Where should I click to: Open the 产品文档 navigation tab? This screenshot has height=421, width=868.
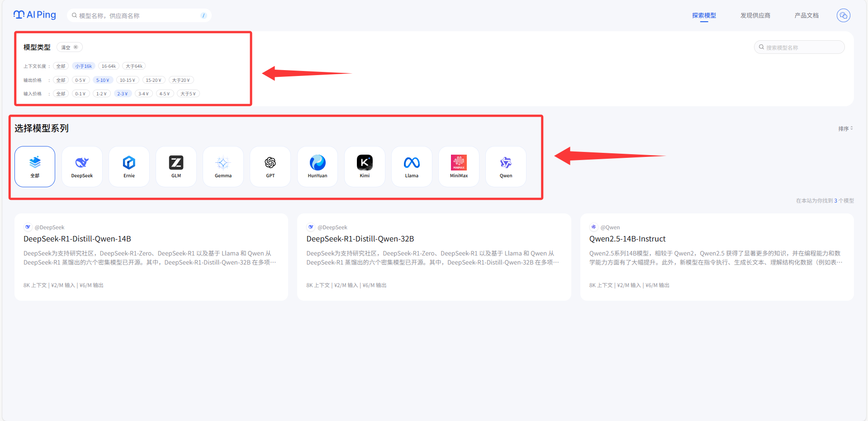point(806,15)
